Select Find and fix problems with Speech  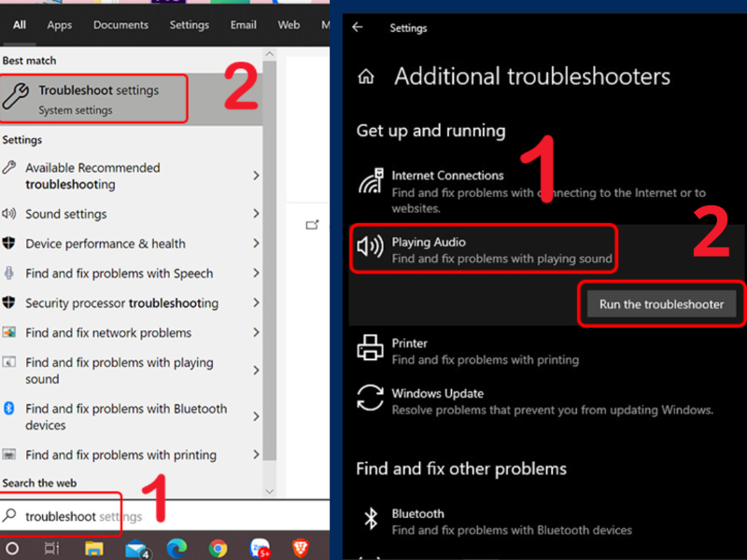[119, 273]
